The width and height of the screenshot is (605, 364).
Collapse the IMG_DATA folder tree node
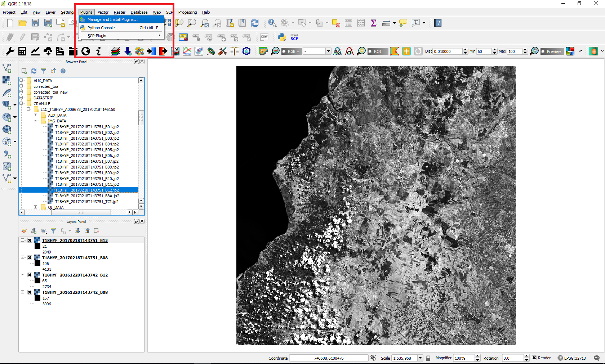36,121
